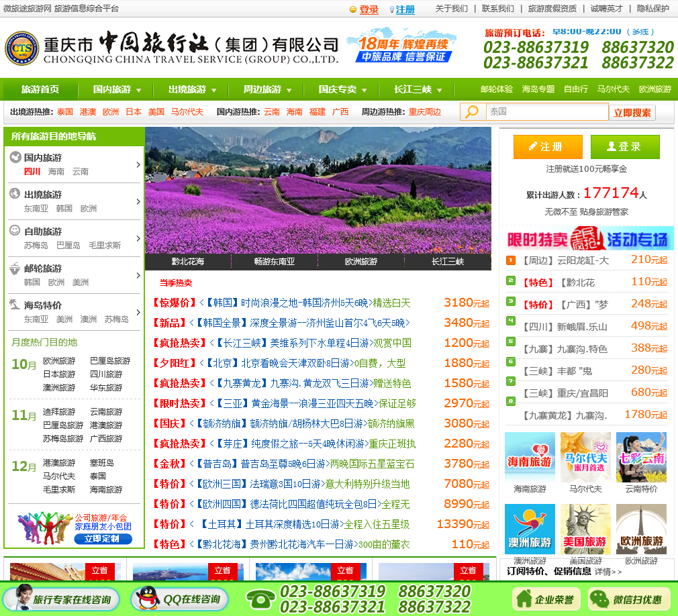Open the 企业荣誉 button in bottom bar
Viewport: 678px width, 616px height.
pyautogui.click(x=546, y=599)
